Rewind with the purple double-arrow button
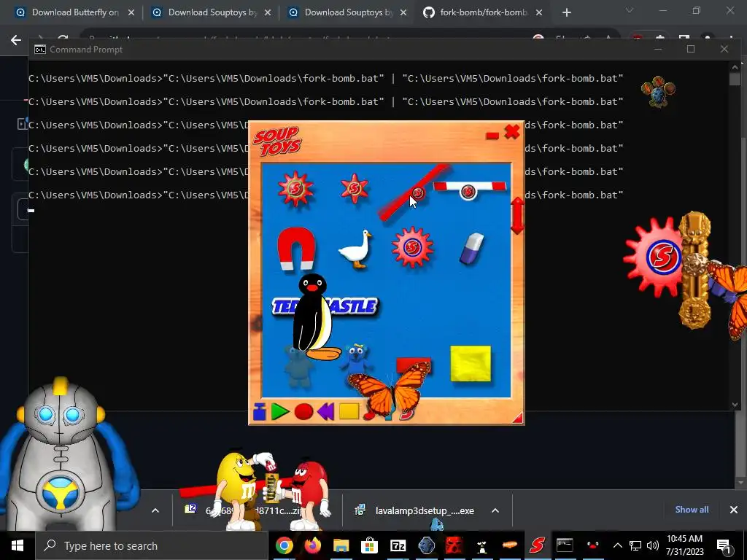 coord(326,411)
